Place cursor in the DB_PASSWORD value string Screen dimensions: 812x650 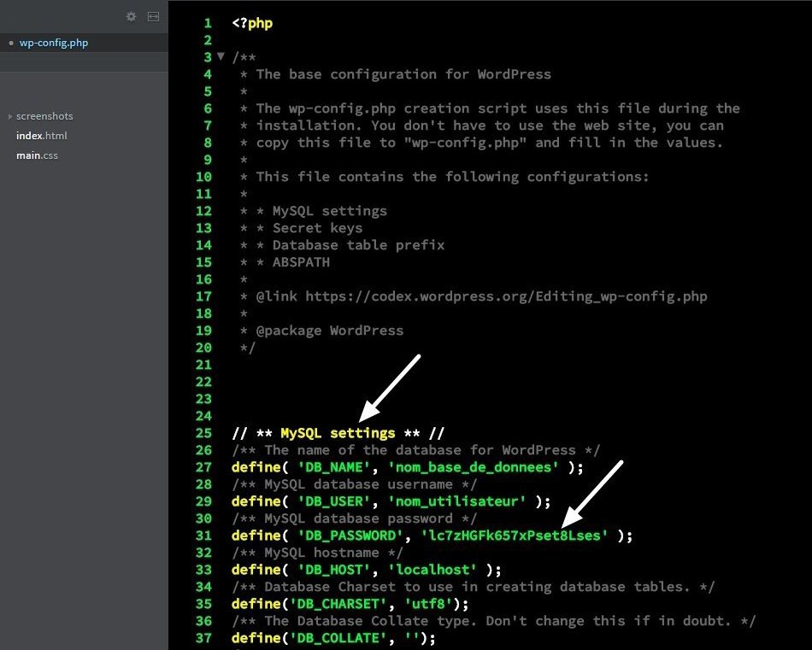[514, 536]
